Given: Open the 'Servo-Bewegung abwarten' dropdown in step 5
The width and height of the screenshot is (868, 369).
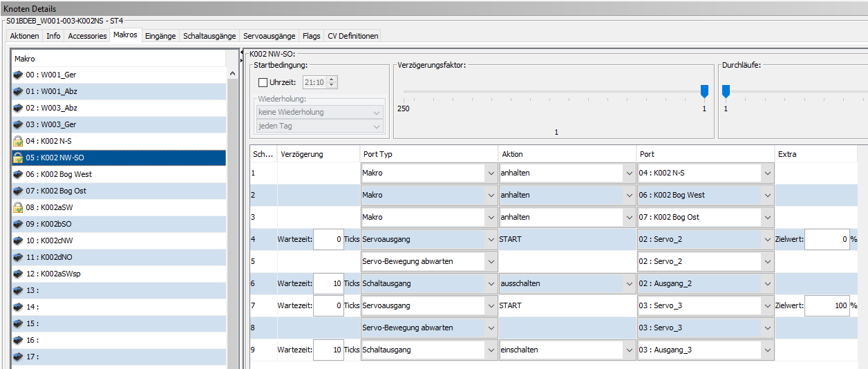Looking at the screenshot, I should tap(428, 261).
